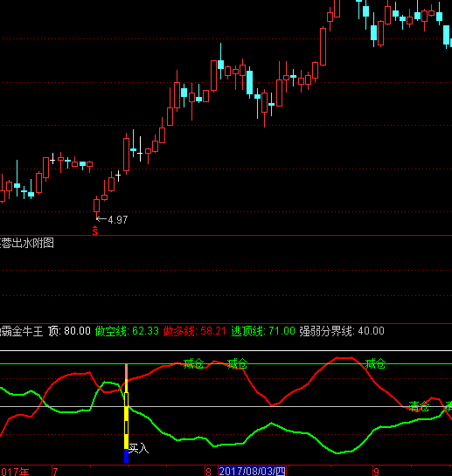Image resolution: width=452 pixels, height=476 pixels.
Task: Click the highlighted date 2017/08/03/四
Action: (x=253, y=472)
